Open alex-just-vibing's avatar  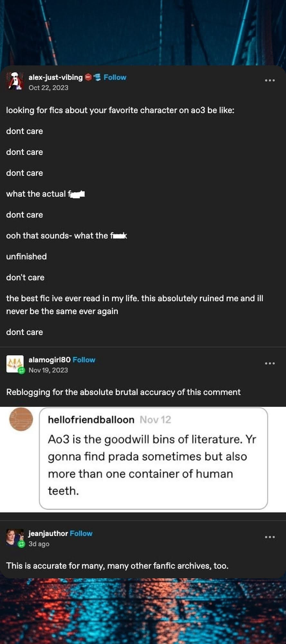click(15, 81)
